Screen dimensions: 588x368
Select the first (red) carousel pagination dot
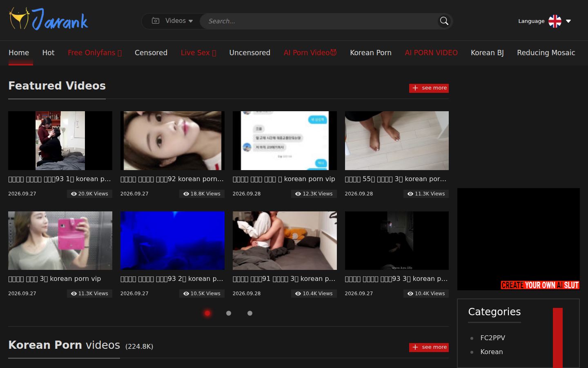tap(207, 313)
